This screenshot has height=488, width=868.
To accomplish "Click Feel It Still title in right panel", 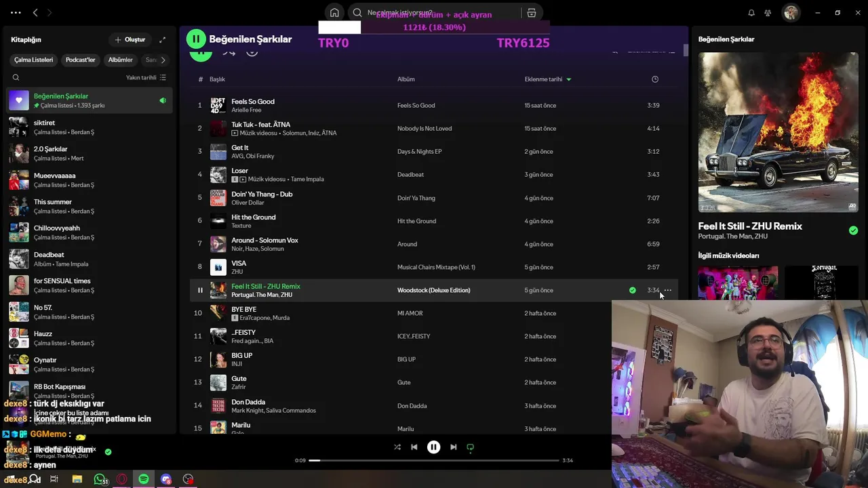I will [x=750, y=226].
